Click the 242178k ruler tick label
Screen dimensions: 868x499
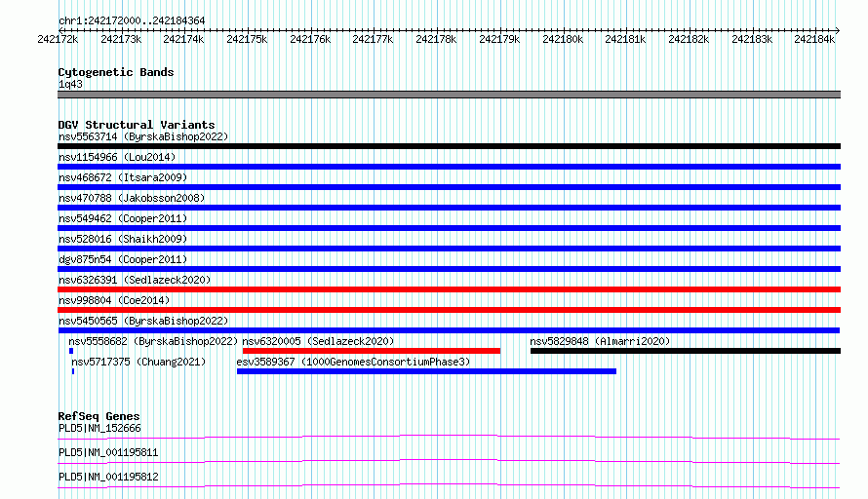[x=436, y=39]
